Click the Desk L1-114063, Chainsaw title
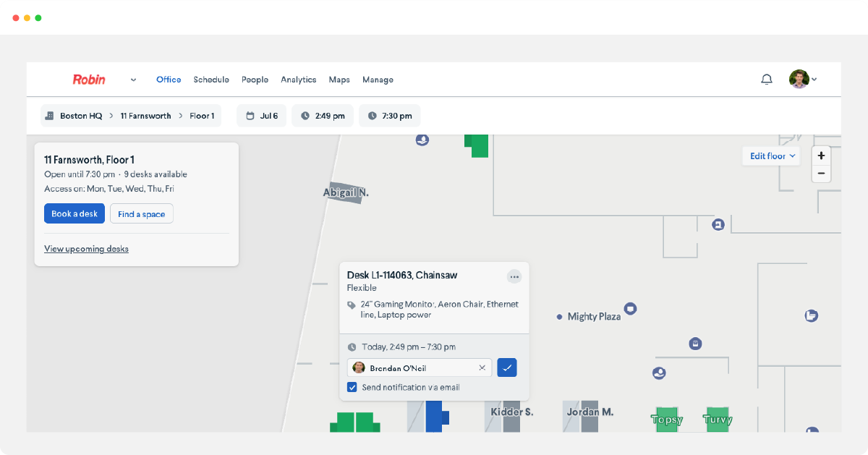 (x=402, y=275)
